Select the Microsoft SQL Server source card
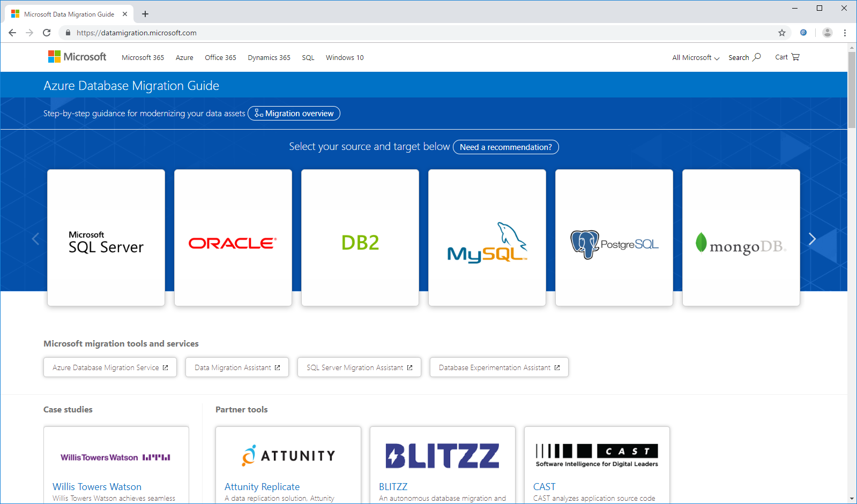Viewport: 857px width, 504px height. click(106, 238)
